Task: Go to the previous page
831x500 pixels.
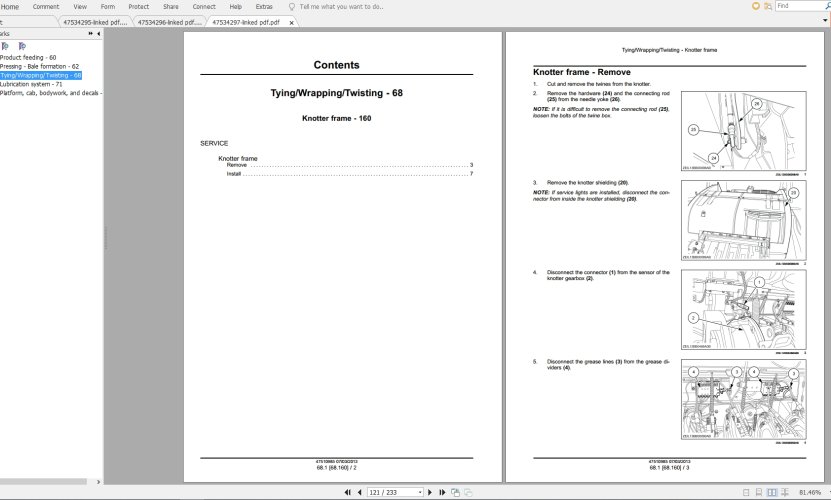Action: click(358, 492)
